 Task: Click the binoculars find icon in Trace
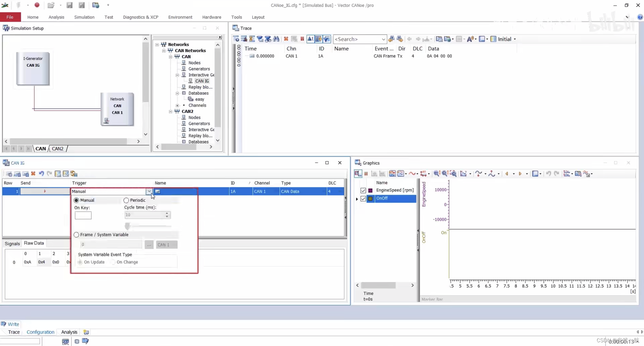click(x=276, y=39)
